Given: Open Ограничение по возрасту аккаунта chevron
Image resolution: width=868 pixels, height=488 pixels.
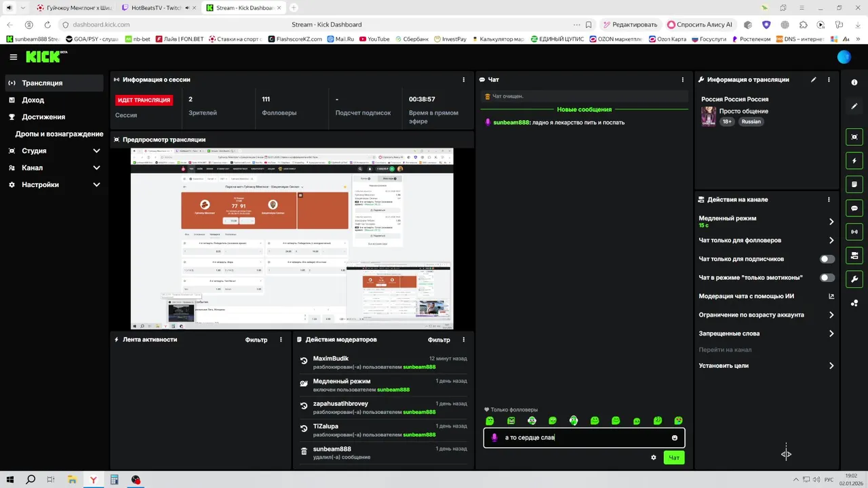Looking at the screenshot, I should tap(831, 314).
